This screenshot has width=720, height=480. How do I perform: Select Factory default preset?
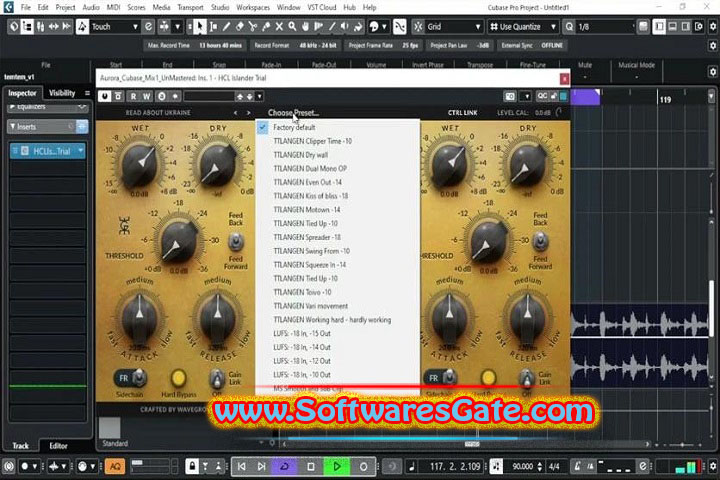pyautogui.click(x=338, y=127)
